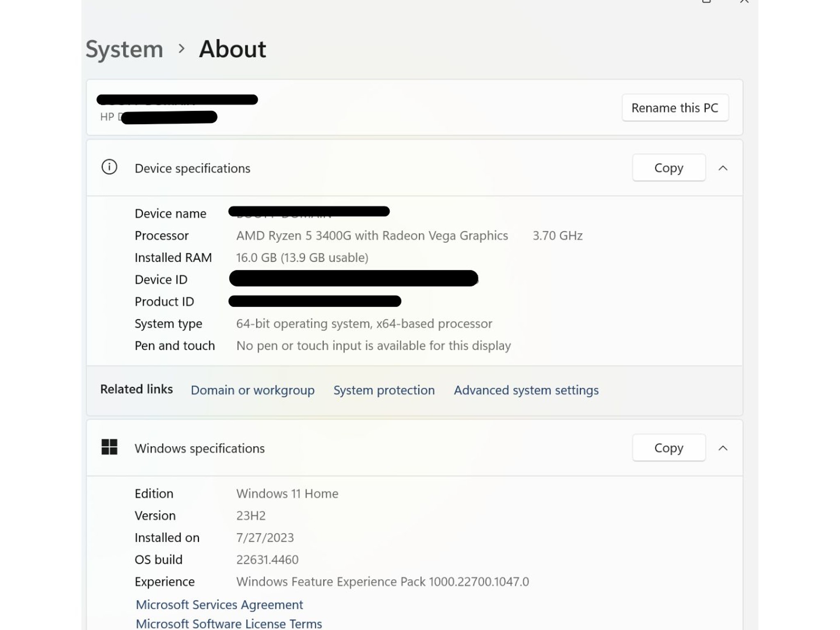Copy the device specifications
This screenshot has height=630, width=840.
(x=669, y=167)
